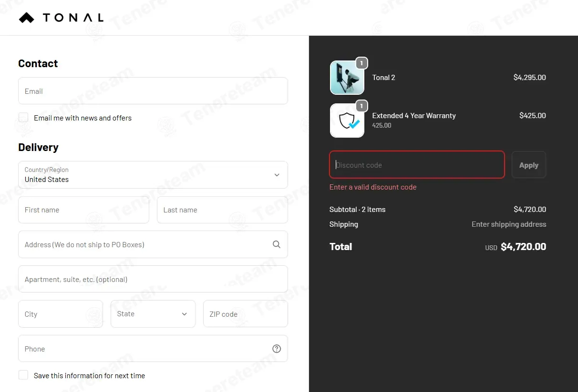
Task: Click the 'Enter a valid discount code' error
Action: [x=373, y=187]
